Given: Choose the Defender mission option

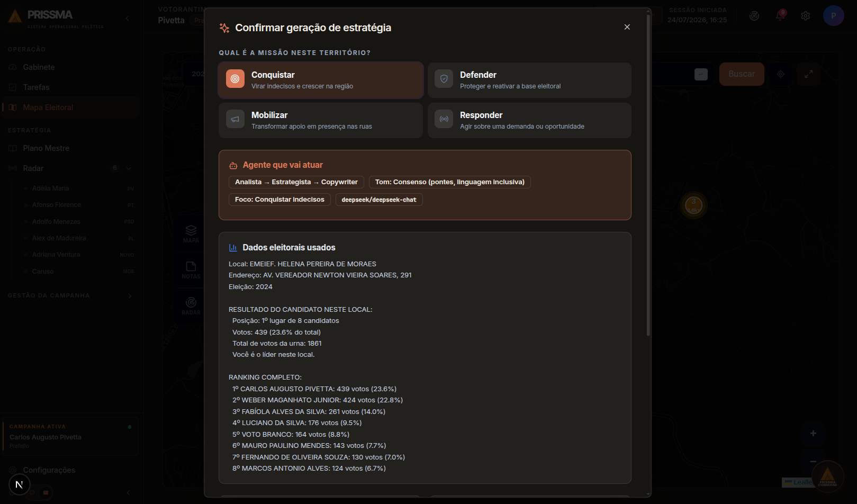Looking at the screenshot, I should [x=529, y=80].
